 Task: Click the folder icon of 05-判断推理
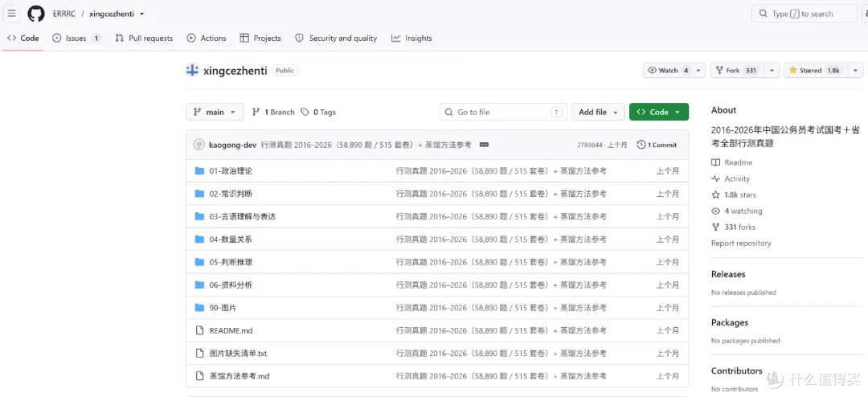[200, 262]
